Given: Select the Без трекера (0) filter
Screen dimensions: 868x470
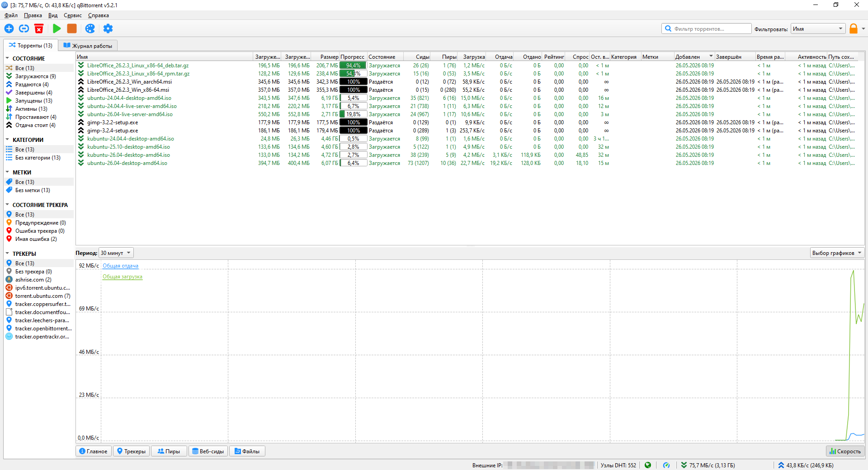Looking at the screenshot, I should click(39, 272).
